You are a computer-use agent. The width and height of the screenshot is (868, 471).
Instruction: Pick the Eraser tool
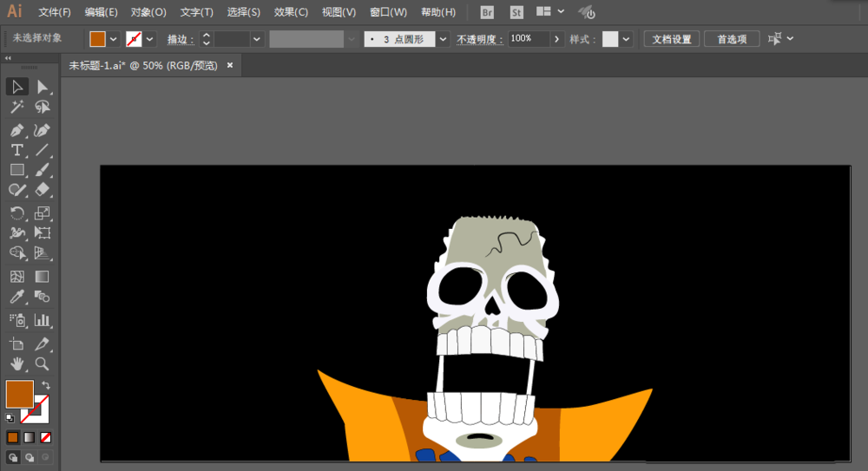pyautogui.click(x=42, y=190)
